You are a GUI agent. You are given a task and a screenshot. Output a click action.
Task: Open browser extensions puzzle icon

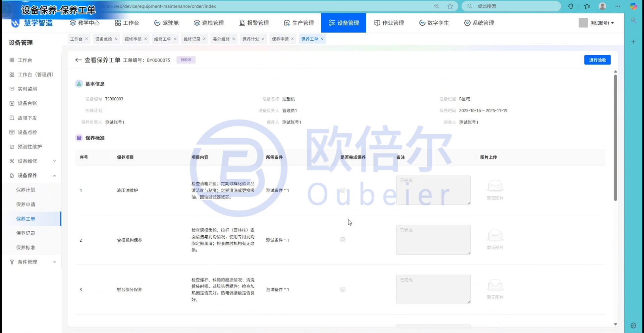571,6
